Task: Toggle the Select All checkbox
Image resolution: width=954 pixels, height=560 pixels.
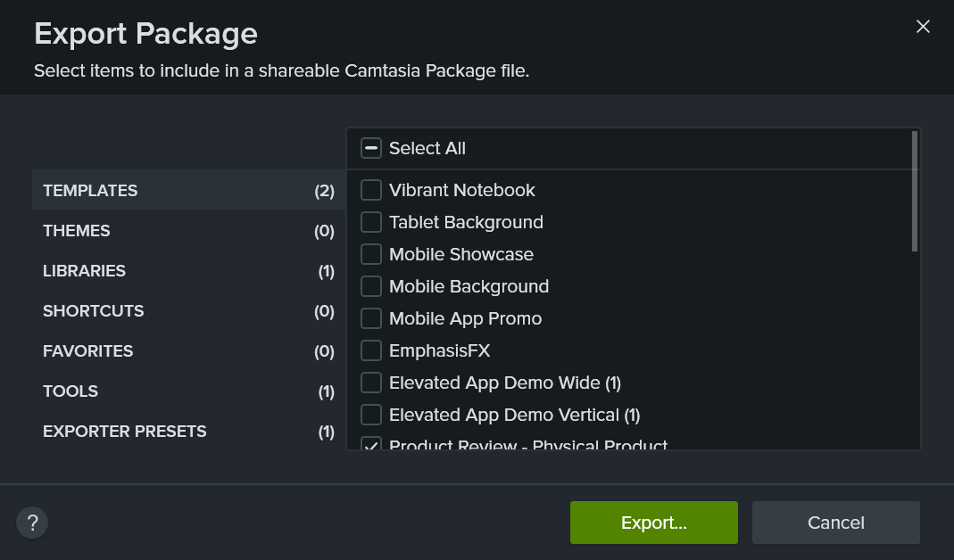Action: pyautogui.click(x=371, y=148)
